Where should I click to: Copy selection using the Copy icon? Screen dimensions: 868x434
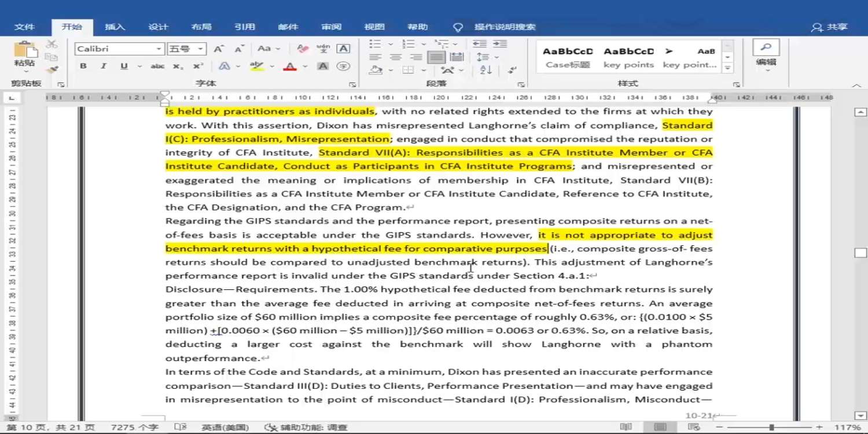52,57
